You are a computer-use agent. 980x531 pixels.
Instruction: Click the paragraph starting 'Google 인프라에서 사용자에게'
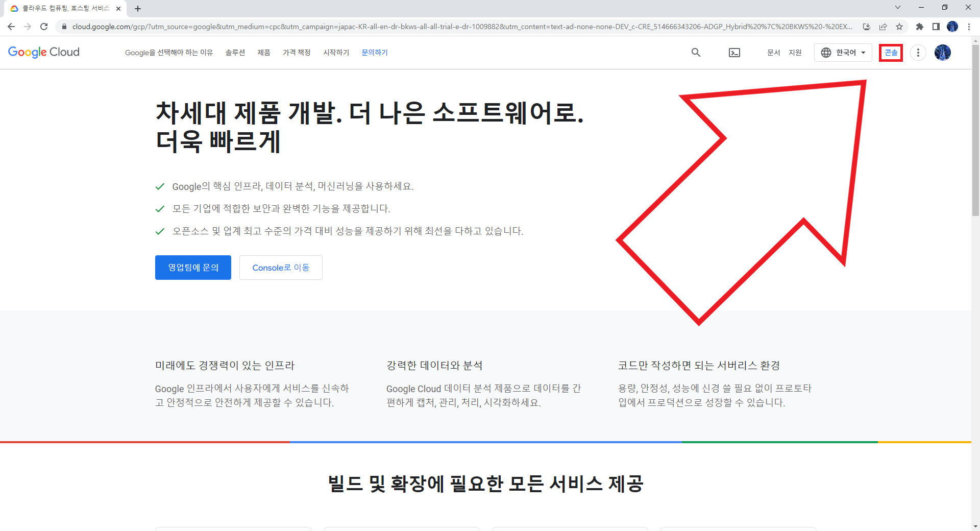tap(252, 396)
